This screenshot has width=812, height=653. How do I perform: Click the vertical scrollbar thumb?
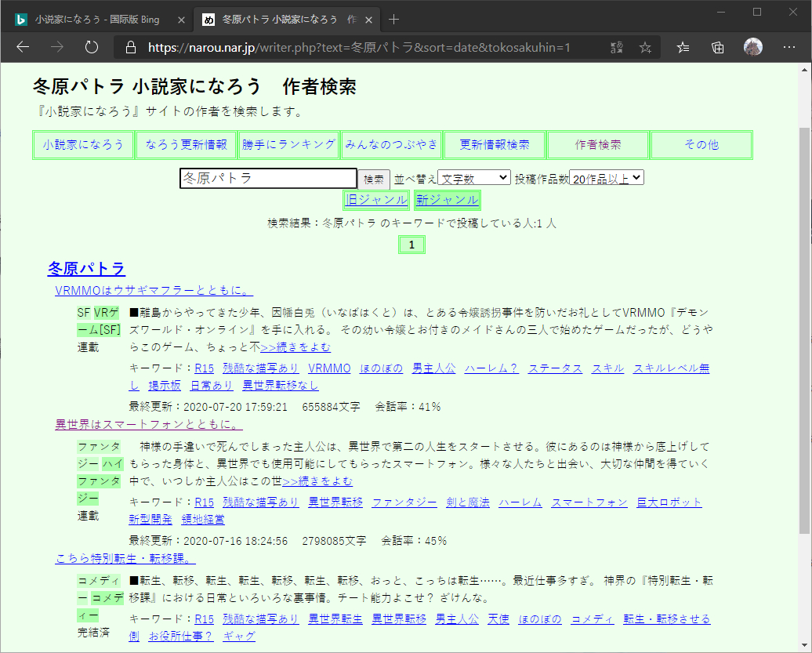tap(805, 330)
